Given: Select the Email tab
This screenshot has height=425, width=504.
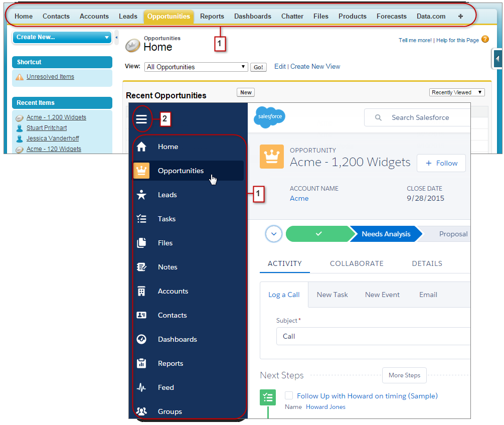Looking at the screenshot, I should click(428, 295).
